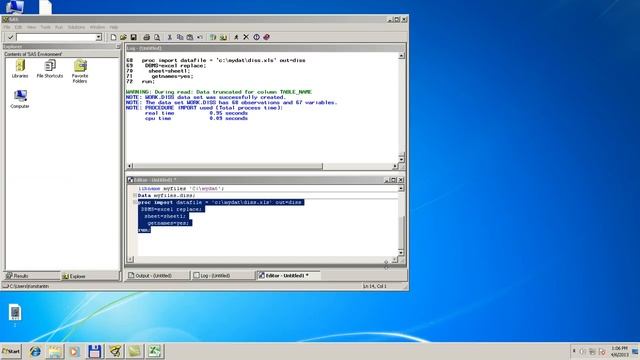
Task: Click the SAS Explorer toolbar icon
Action: point(223,37)
